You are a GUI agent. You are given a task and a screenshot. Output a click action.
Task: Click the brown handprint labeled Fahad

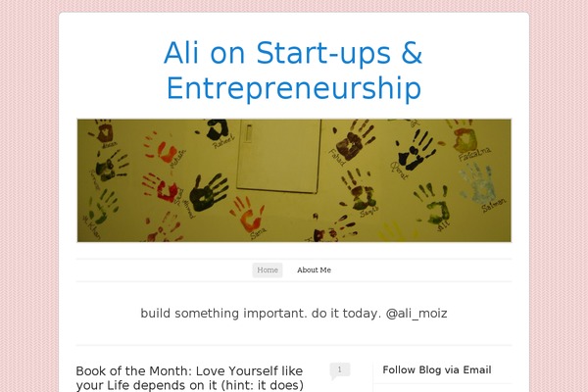tap(353, 139)
